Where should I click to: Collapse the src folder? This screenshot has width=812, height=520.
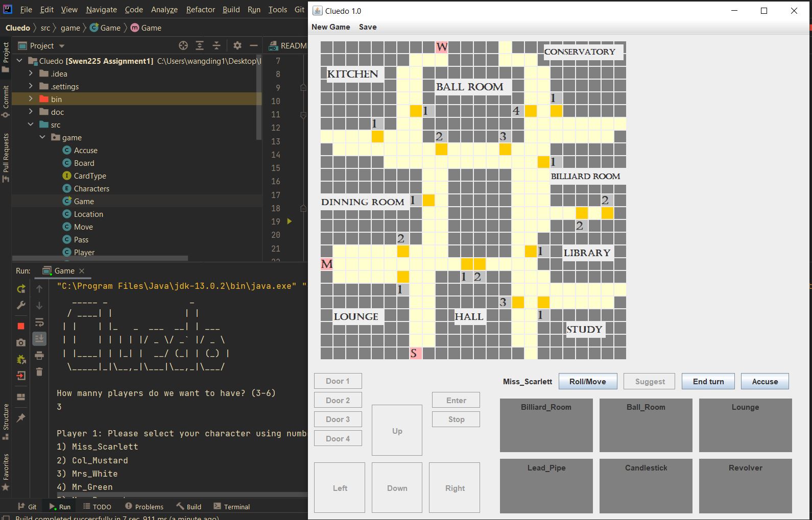click(x=31, y=125)
